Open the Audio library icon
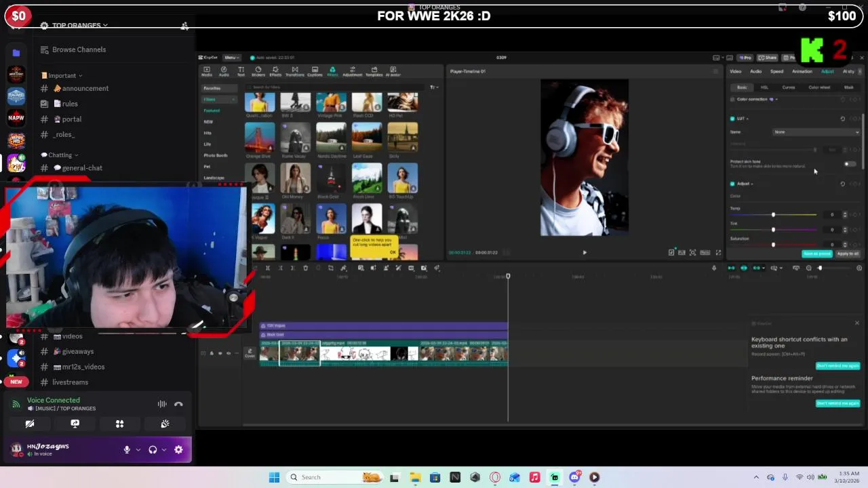The height and width of the screenshot is (488, 868). point(224,71)
